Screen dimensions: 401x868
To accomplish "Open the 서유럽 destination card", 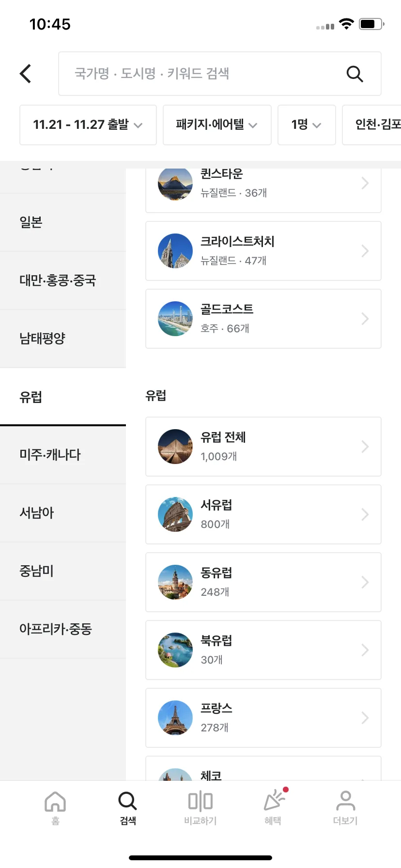I will tap(263, 514).
